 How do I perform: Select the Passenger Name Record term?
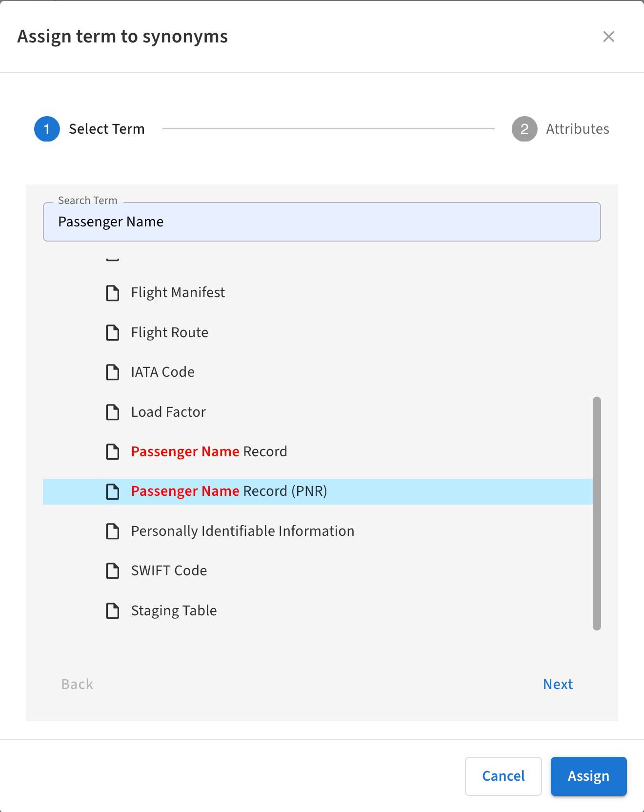(209, 452)
